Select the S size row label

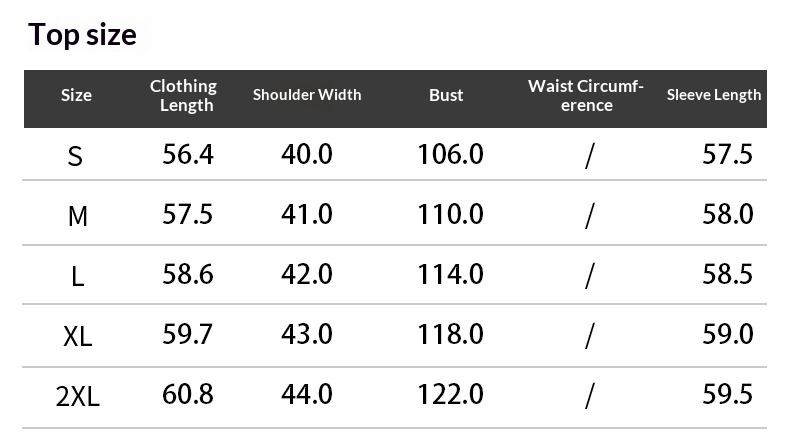tap(75, 156)
